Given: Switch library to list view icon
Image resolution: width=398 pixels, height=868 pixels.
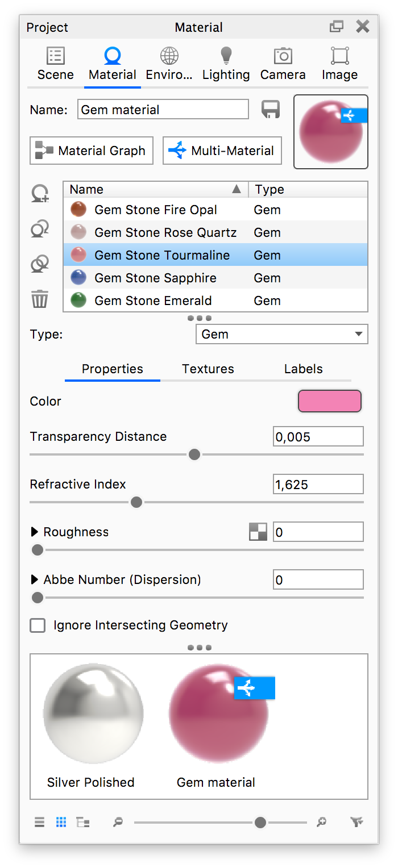Looking at the screenshot, I should [39, 822].
